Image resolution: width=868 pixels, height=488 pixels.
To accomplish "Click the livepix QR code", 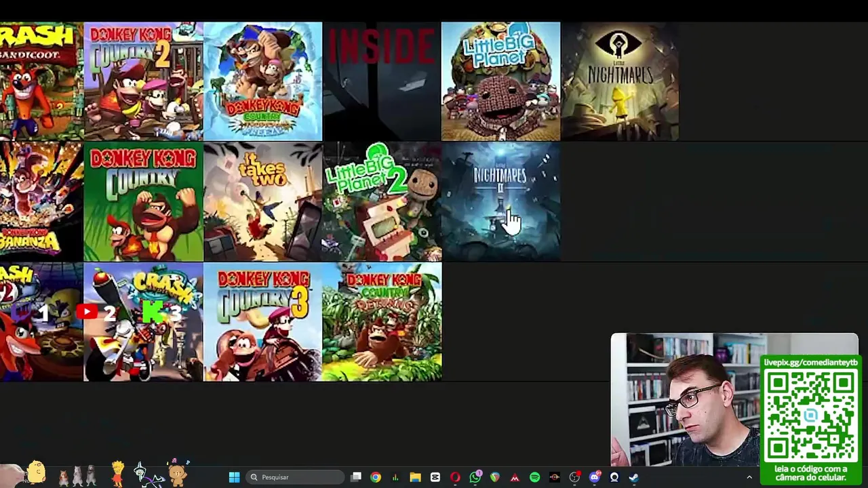I will point(811,415).
